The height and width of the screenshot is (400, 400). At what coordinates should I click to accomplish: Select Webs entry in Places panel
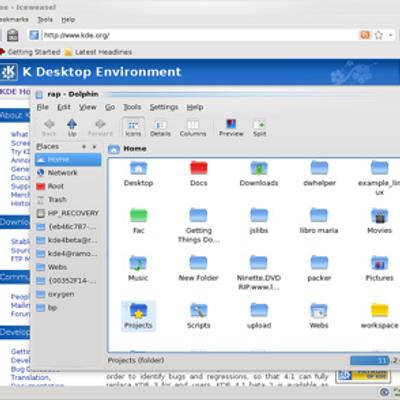click(x=68, y=267)
